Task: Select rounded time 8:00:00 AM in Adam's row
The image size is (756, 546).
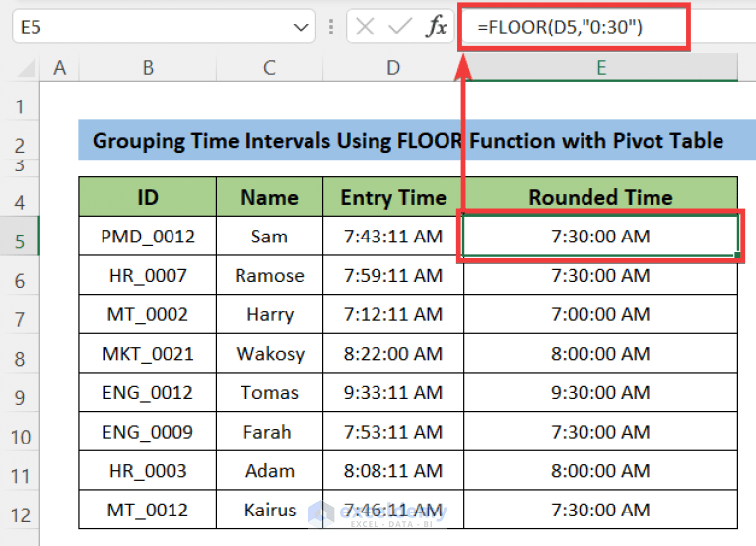Action: pyautogui.click(x=600, y=470)
